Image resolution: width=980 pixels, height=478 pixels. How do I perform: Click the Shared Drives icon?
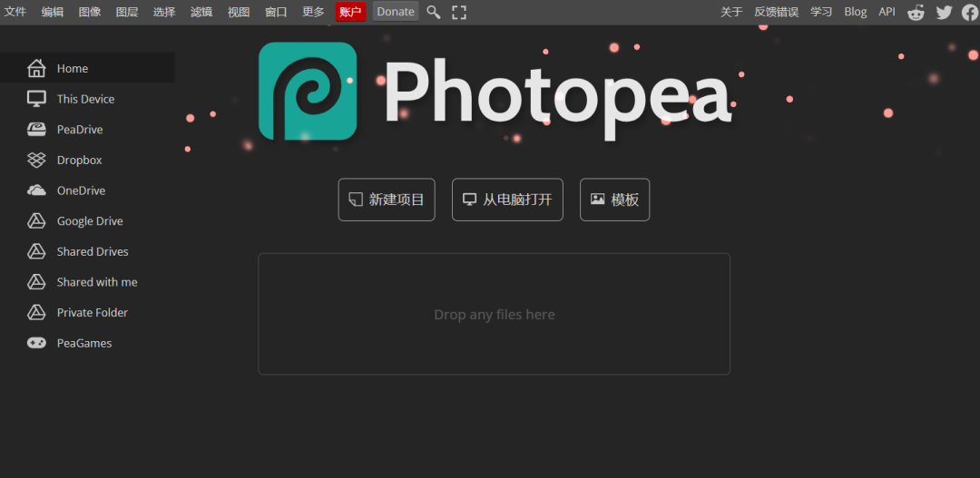click(37, 251)
